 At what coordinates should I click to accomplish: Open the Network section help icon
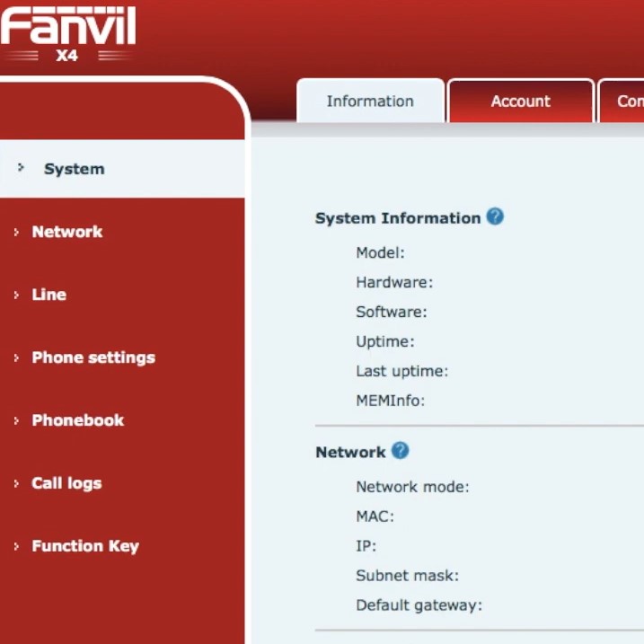click(400, 451)
